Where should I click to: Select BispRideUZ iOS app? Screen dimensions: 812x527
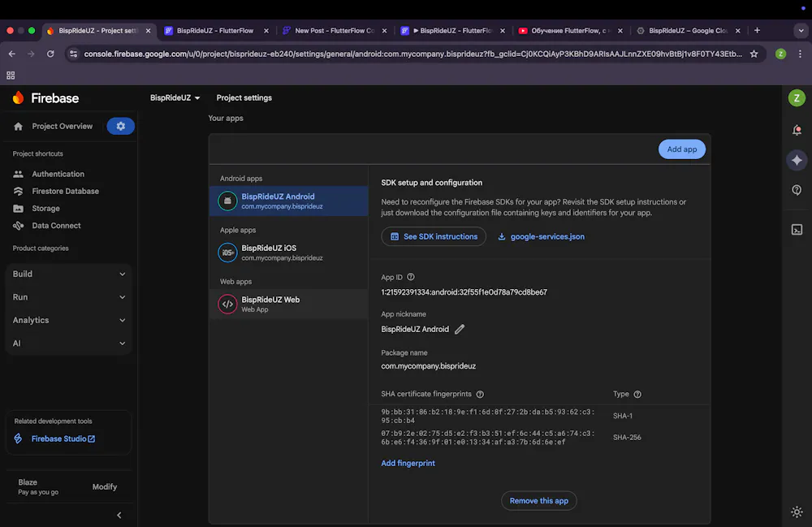(288, 253)
